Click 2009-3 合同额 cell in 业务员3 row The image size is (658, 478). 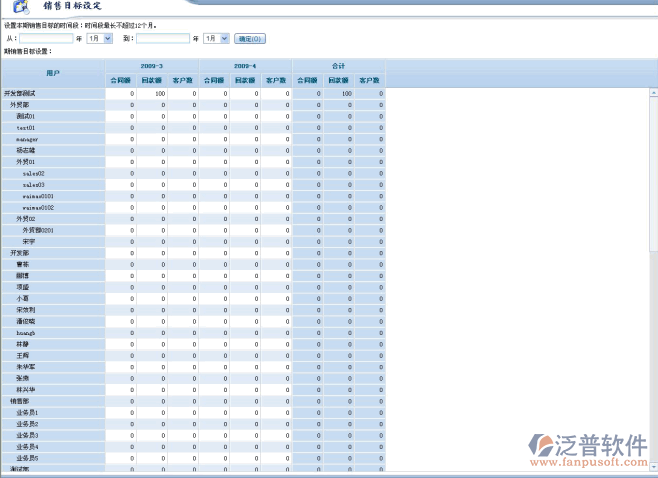click(121, 436)
